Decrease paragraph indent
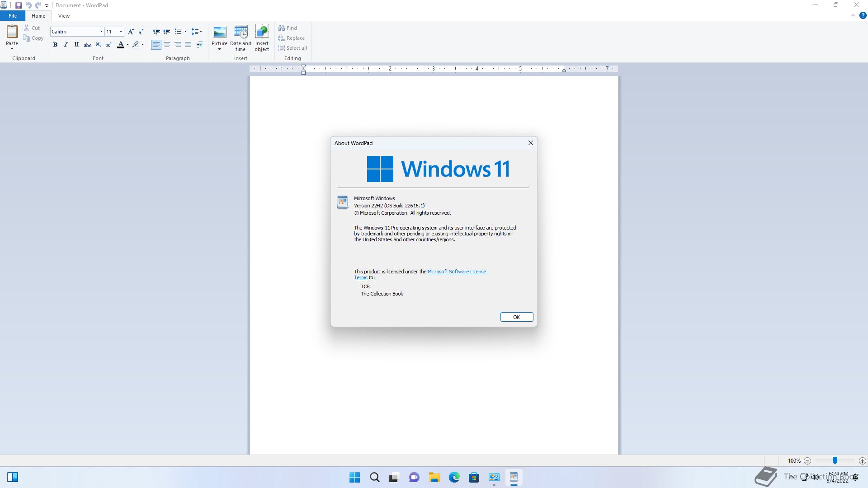 (156, 32)
